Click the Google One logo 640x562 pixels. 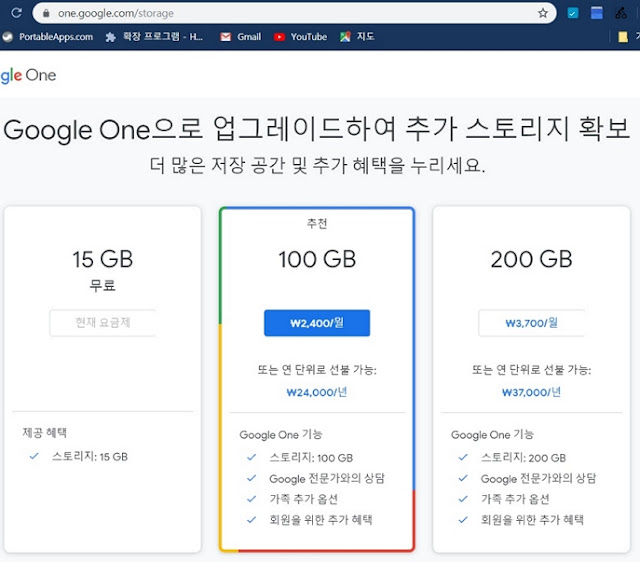pos(28,76)
